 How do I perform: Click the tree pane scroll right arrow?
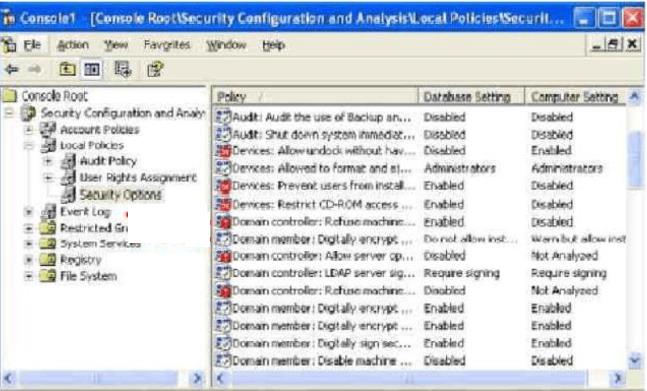click(x=197, y=378)
